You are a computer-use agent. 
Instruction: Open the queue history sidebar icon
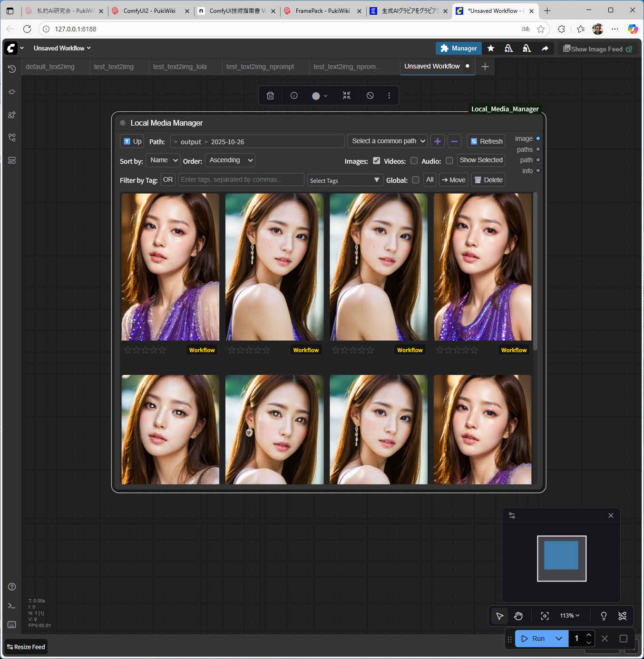(12, 69)
